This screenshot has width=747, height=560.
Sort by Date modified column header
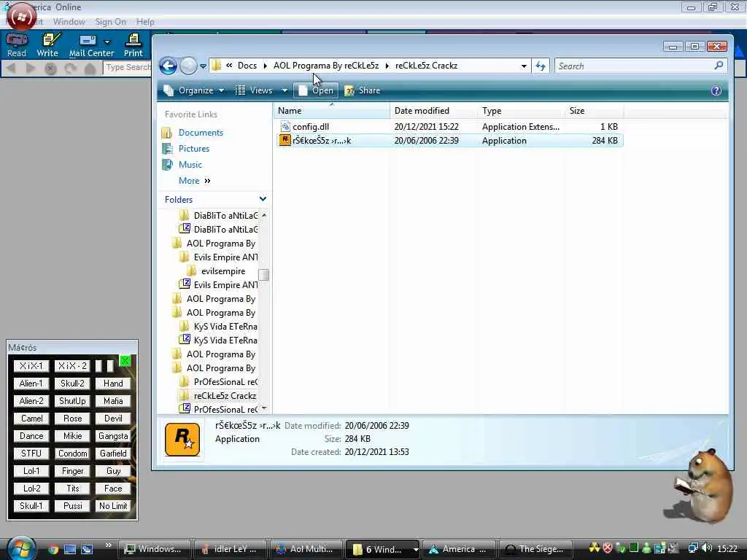[x=433, y=111]
